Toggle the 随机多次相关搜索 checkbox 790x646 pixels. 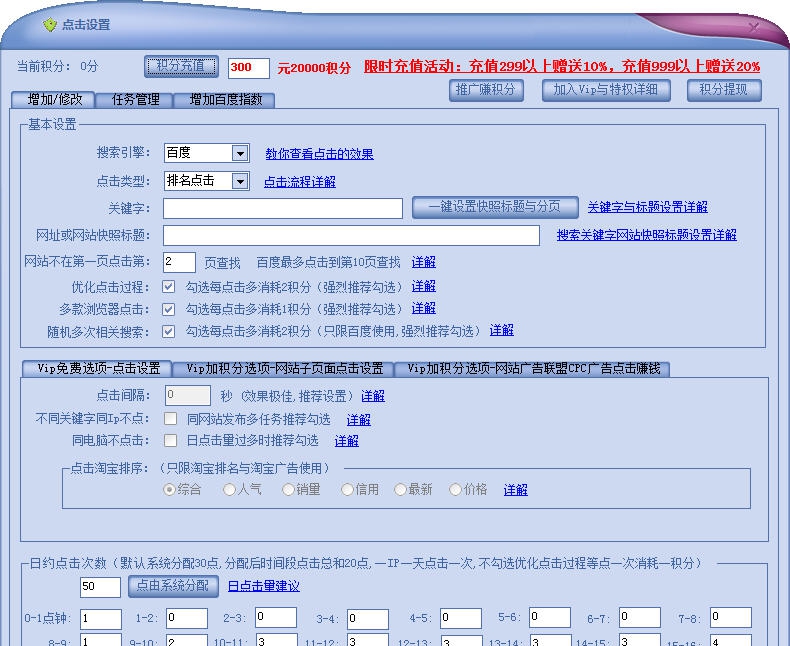click(169, 331)
